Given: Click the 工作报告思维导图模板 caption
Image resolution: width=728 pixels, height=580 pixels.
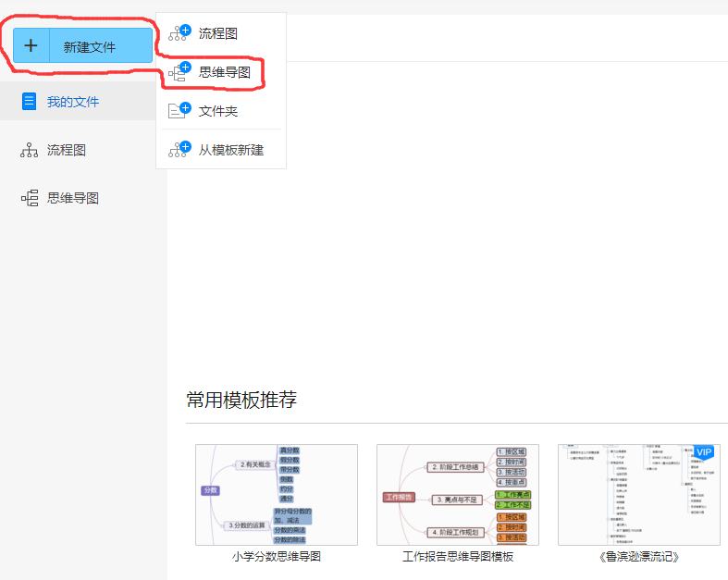Looking at the screenshot, I should pos(458,556).
